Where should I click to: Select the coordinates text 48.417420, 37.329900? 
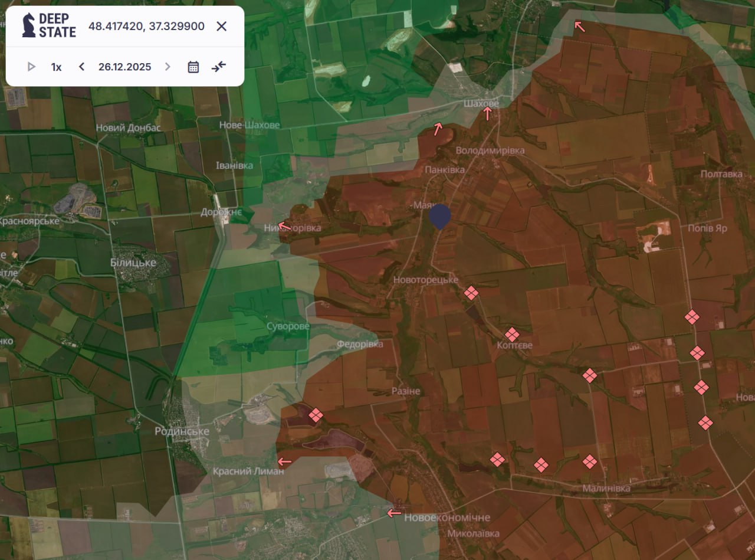[146, 26]
